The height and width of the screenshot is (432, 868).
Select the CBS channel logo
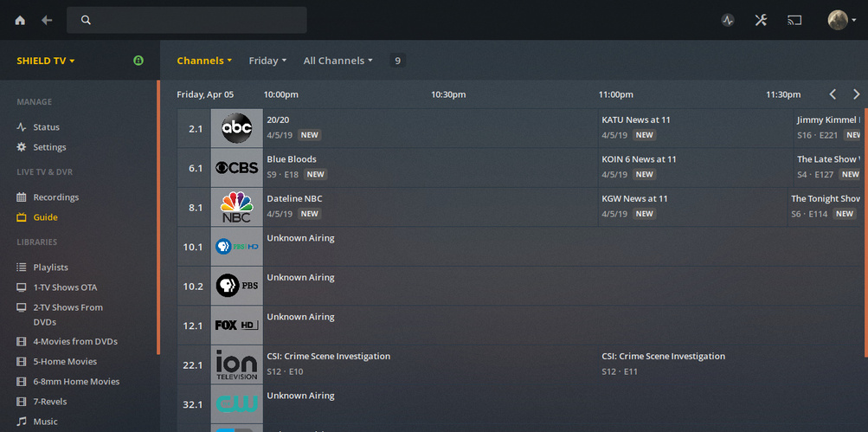coord(237,168)
